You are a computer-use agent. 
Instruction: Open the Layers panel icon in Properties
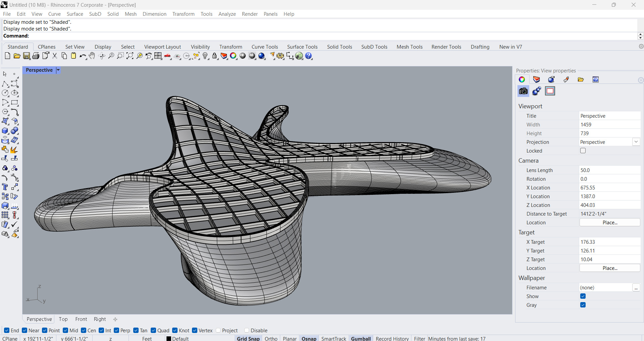536,79
